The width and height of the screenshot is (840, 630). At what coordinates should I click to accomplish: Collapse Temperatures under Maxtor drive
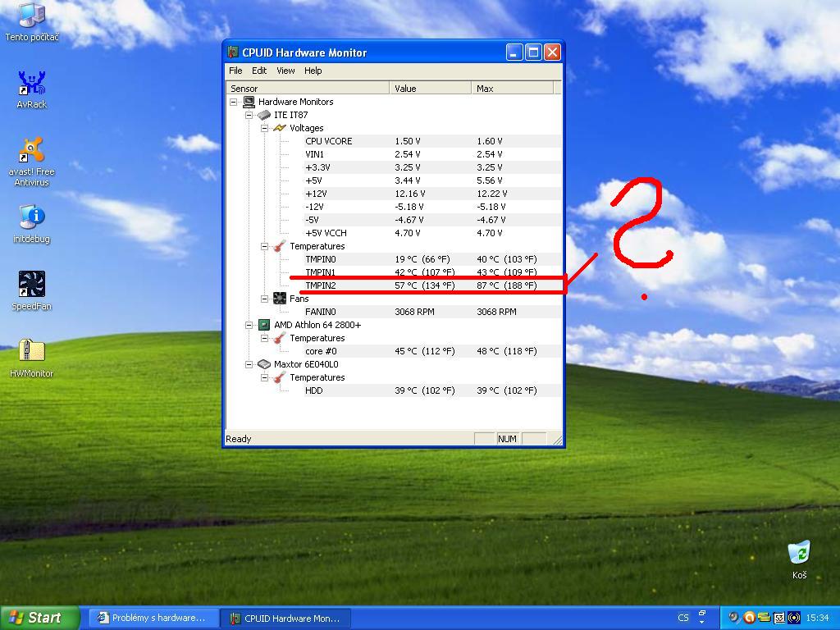tap(265, 377)
